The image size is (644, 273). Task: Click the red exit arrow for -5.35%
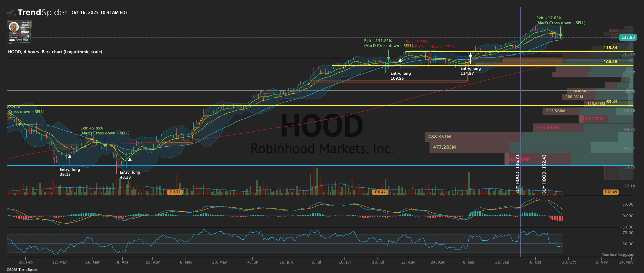pos(430,59)
